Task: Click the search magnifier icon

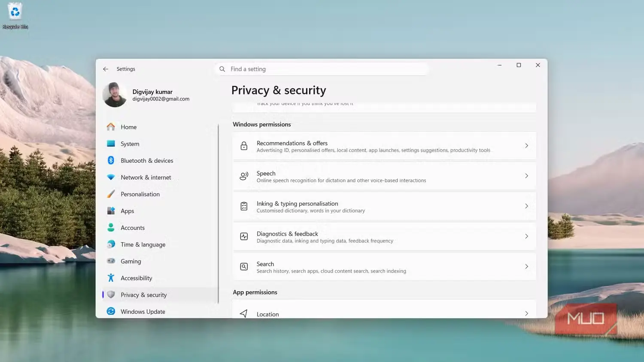Action: pos(222,69)
